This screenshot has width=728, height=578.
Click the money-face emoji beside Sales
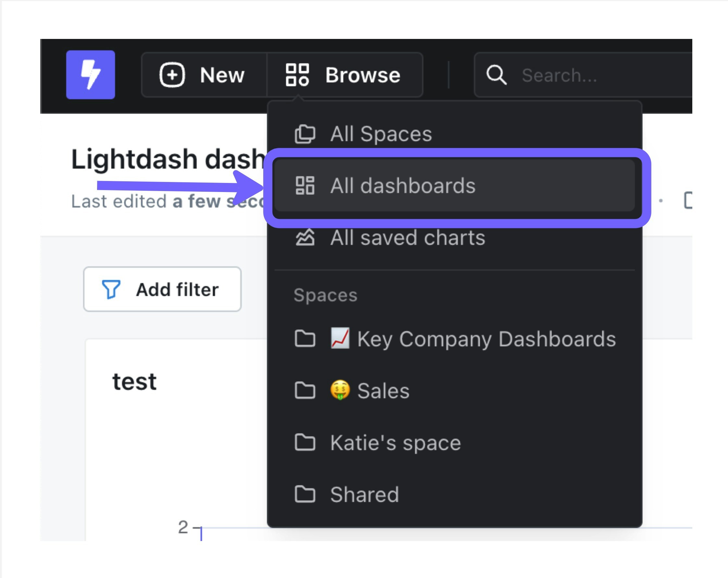tap(340, 391)
